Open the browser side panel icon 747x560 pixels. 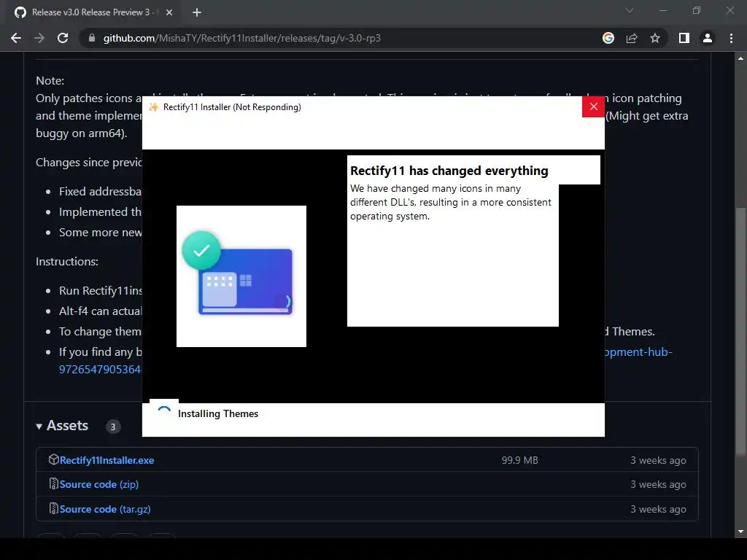tap(684, 38)
